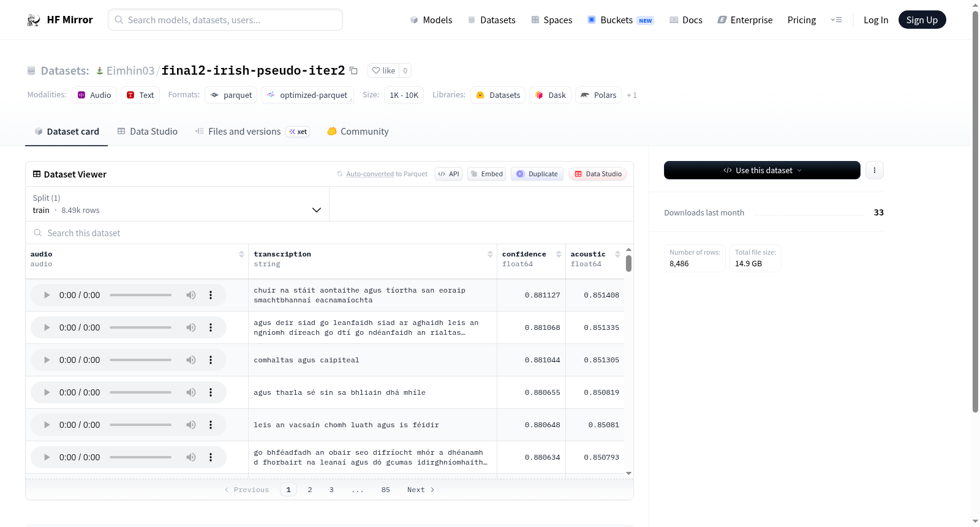The image size is (980, 527).
Task: Open audio options menu in 'chuir na stáit' row
Action: click(x=211, y=295)
